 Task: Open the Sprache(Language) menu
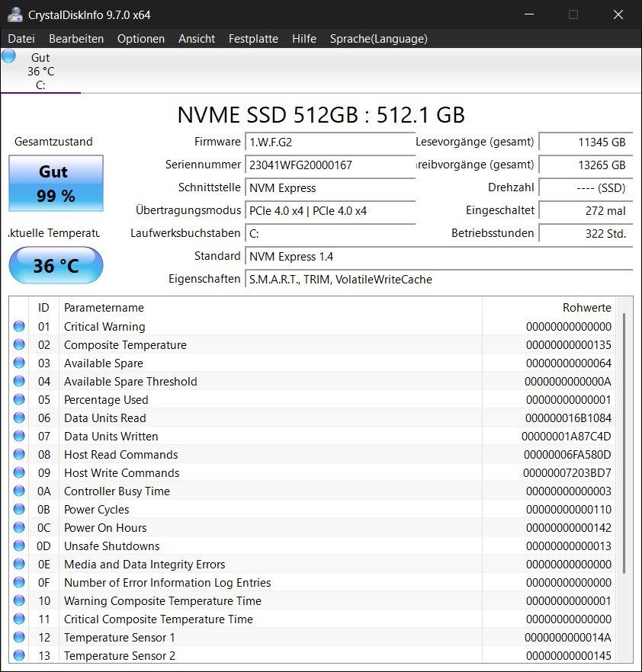tap(379, 39)
